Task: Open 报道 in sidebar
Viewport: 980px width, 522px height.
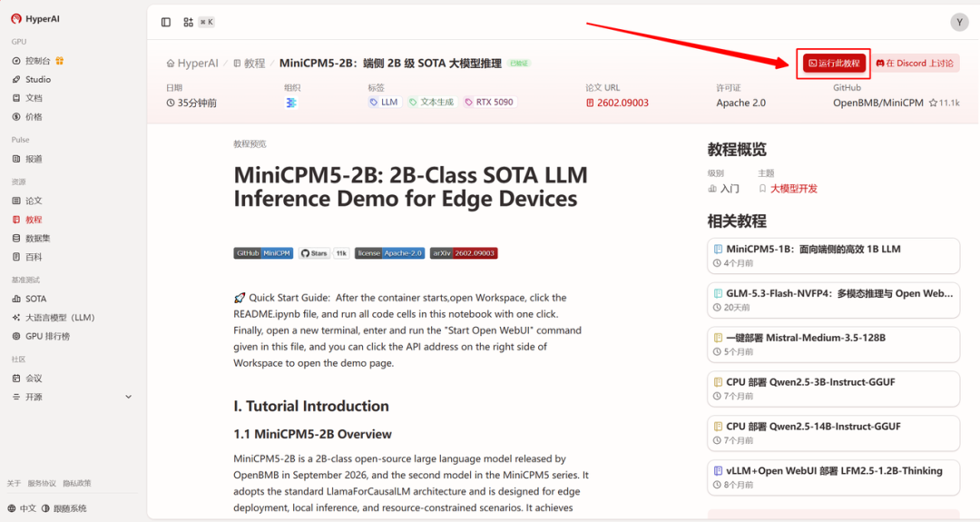Action: click(28, 159)
